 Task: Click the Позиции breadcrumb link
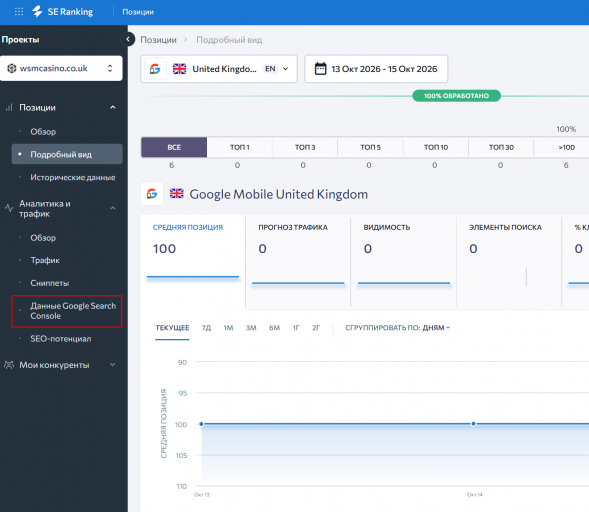click(159, 40)
